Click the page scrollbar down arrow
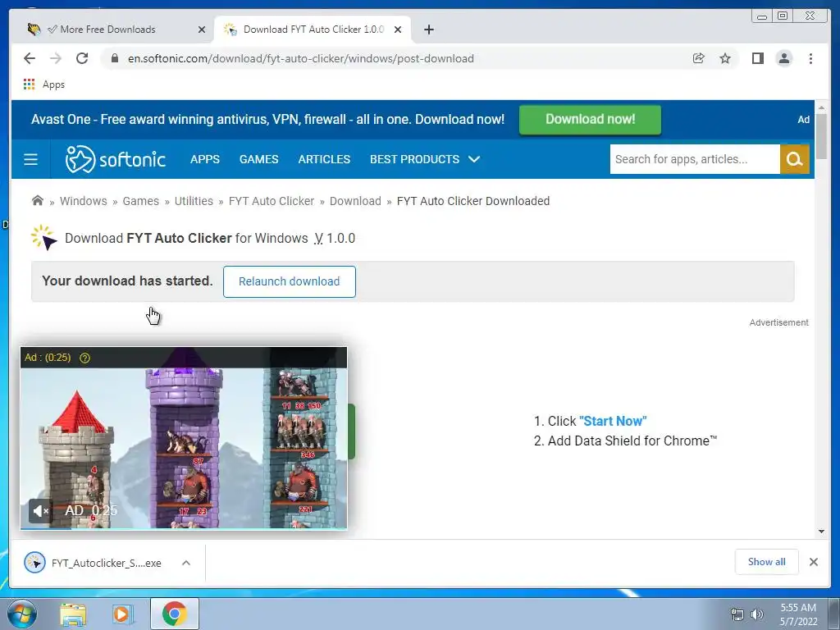Screen dimensions: 840x630 tap(822, 532)
